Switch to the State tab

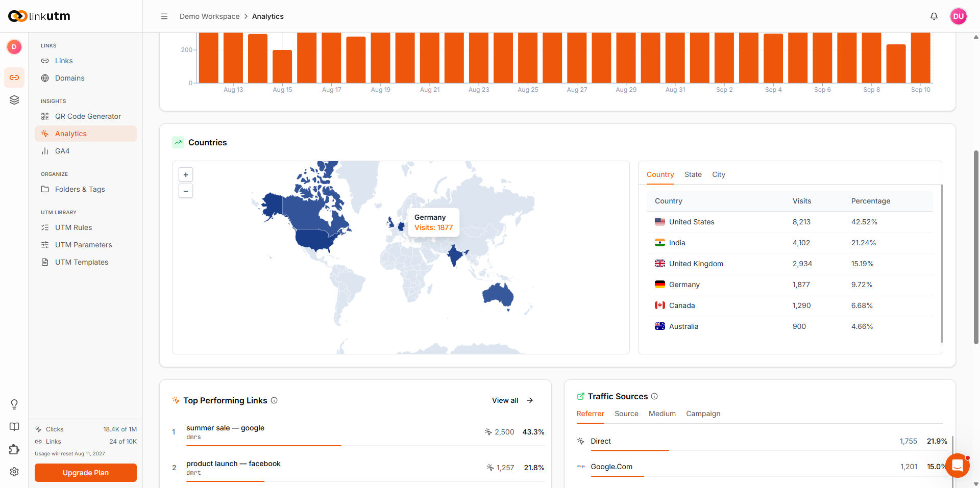693,174
